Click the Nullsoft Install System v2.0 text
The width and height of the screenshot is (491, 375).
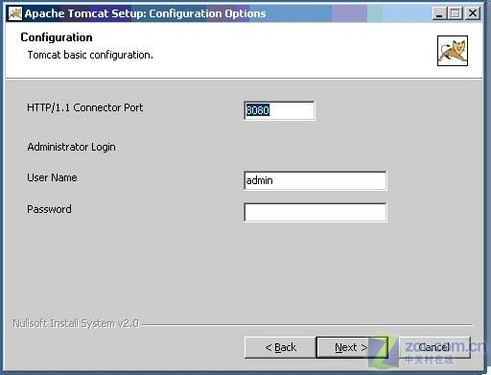(75, 323)
